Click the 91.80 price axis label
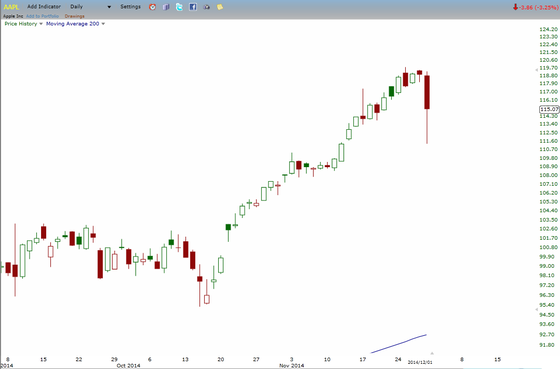 click(x=548, y=345)
